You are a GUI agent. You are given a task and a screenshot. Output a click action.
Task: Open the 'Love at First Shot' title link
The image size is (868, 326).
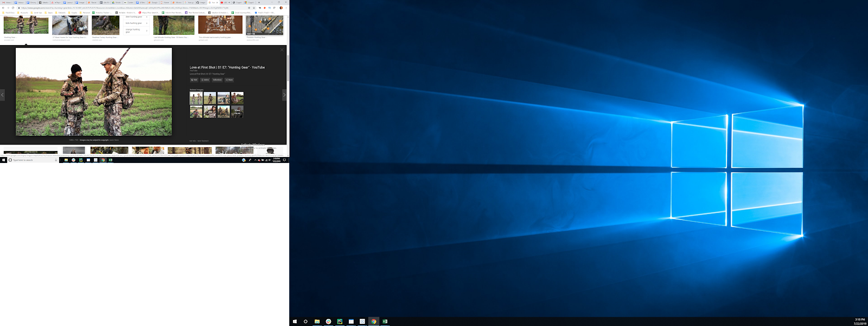coord(227,67)
